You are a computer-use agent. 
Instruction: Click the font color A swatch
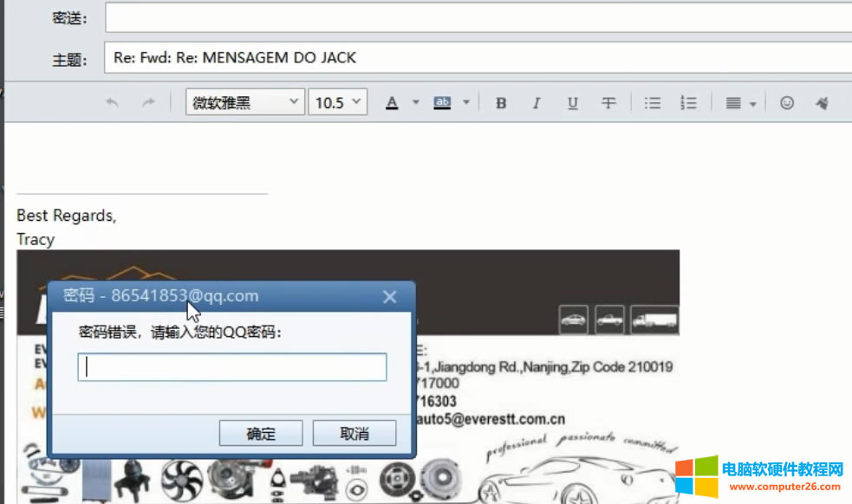(x=392, y=103)
